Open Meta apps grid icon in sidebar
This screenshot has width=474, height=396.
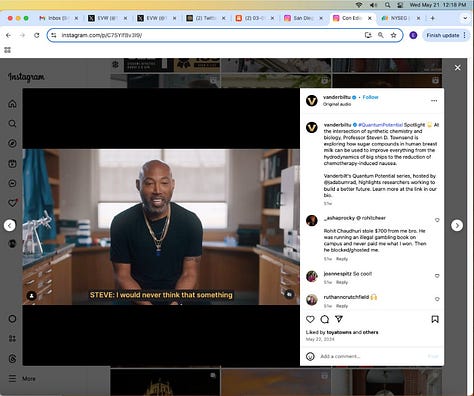point(12,339)
